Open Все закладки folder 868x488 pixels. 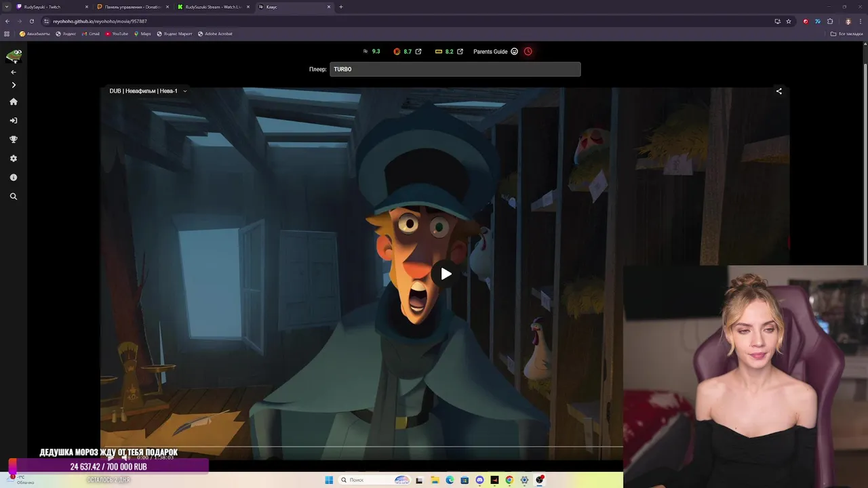pos(847,34)
